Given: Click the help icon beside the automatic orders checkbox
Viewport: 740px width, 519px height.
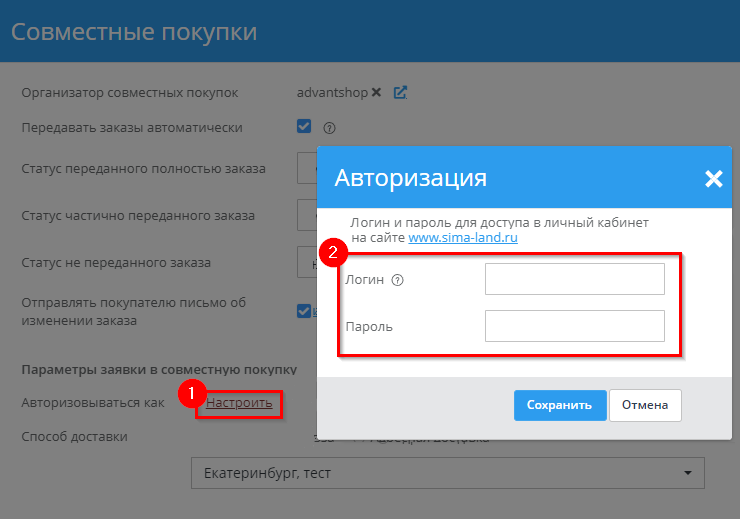Looking at the screenshot, I should point(329,128).
